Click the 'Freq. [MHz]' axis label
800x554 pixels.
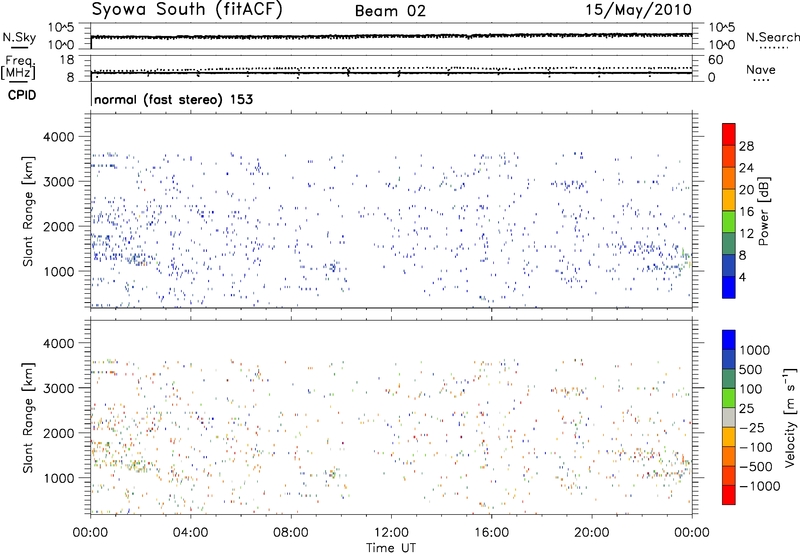[19, 68]
